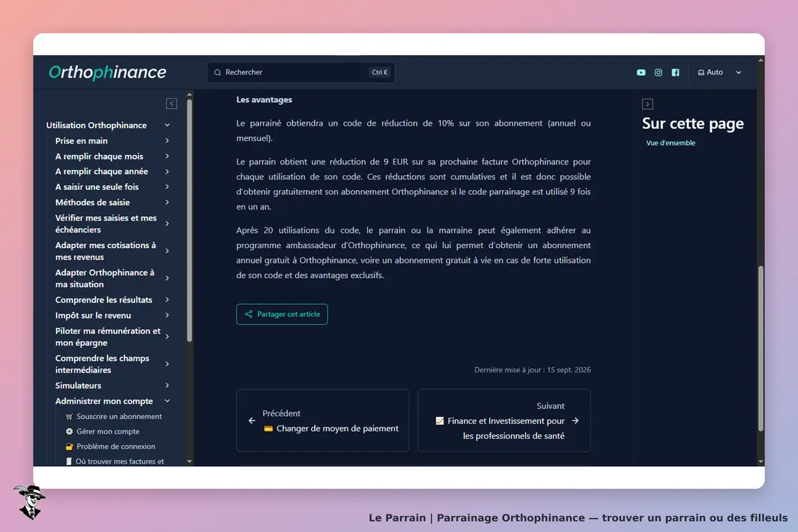Image resolution: width=798 pixels, height=532 pixels.
Task: Open the Instagram profile icon
Action: click(x=658, y=72)
